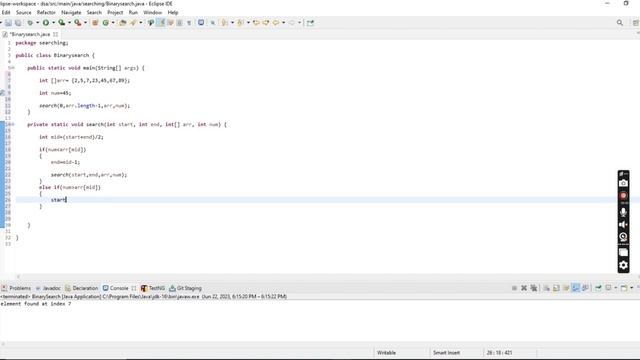This screenshot has width=640, height=360.
Task: Toggle Mark Occurrences highlighted toolbar icon
Action: (161, 23)
